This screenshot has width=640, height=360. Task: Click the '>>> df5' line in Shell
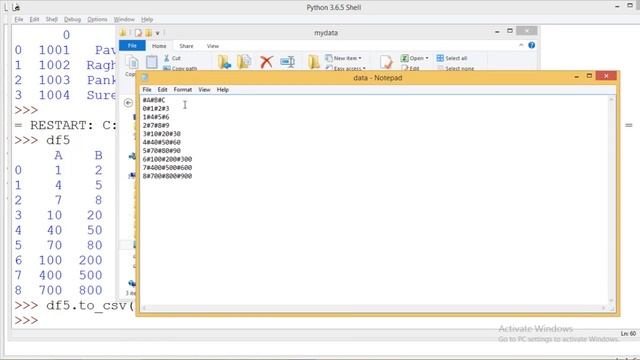point(42,140)
